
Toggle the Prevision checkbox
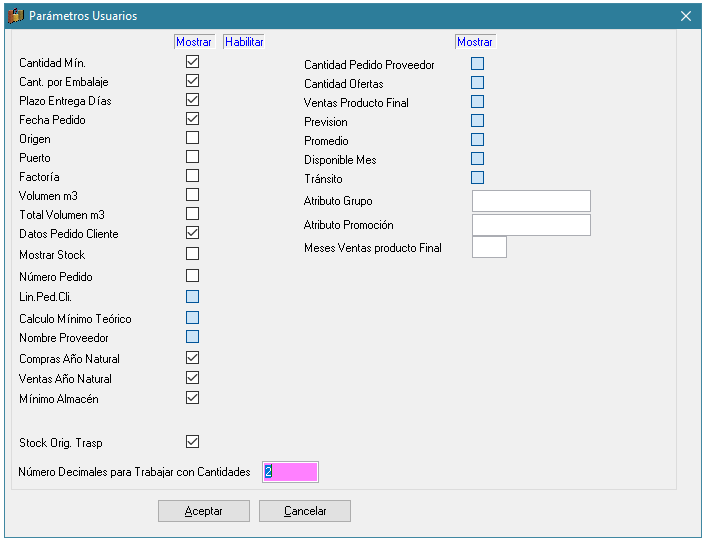click(x=477, y=121)
